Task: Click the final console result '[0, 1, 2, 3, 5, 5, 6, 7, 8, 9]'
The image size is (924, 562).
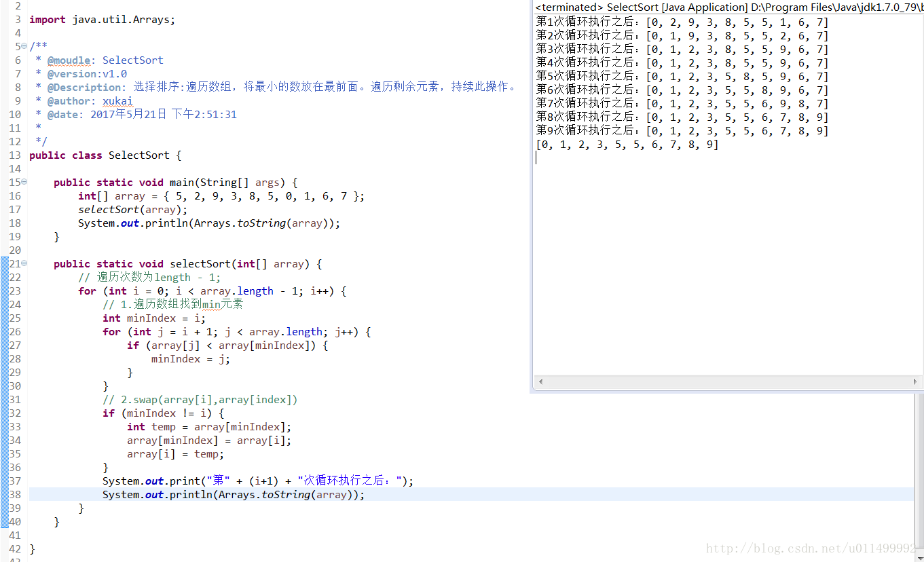Action: click(627, 145)
